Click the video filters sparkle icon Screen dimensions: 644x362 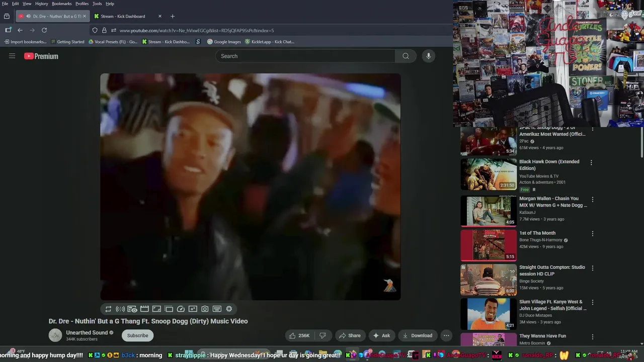click(x=193, y=309)
